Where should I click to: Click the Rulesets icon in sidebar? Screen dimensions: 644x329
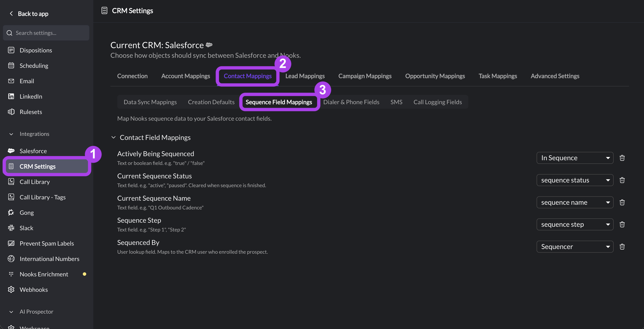click(11, 112)
